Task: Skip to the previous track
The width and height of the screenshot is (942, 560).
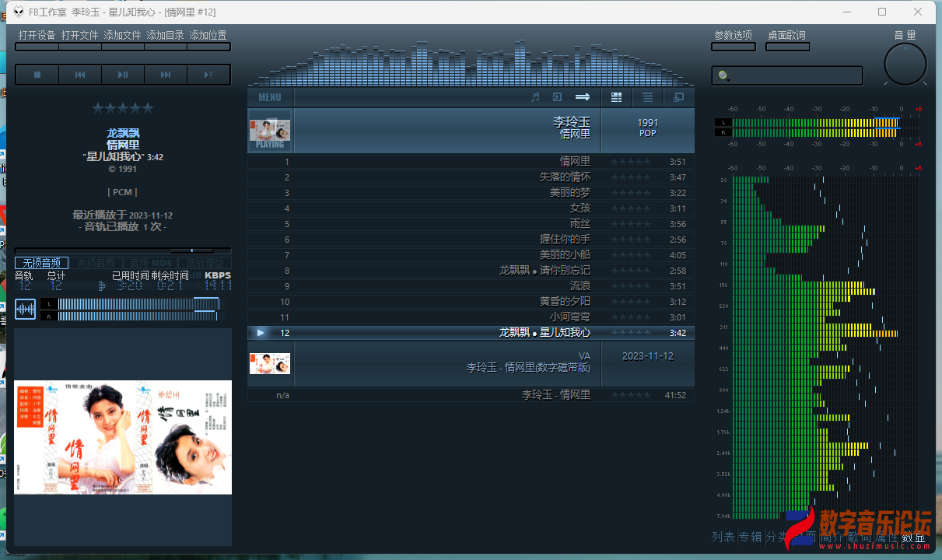Action: pos(79,75)
